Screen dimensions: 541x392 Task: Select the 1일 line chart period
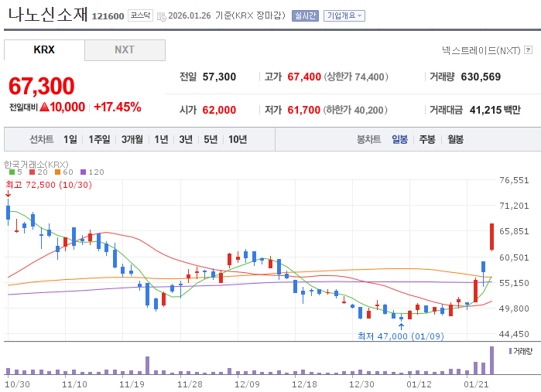click(70, 139)
